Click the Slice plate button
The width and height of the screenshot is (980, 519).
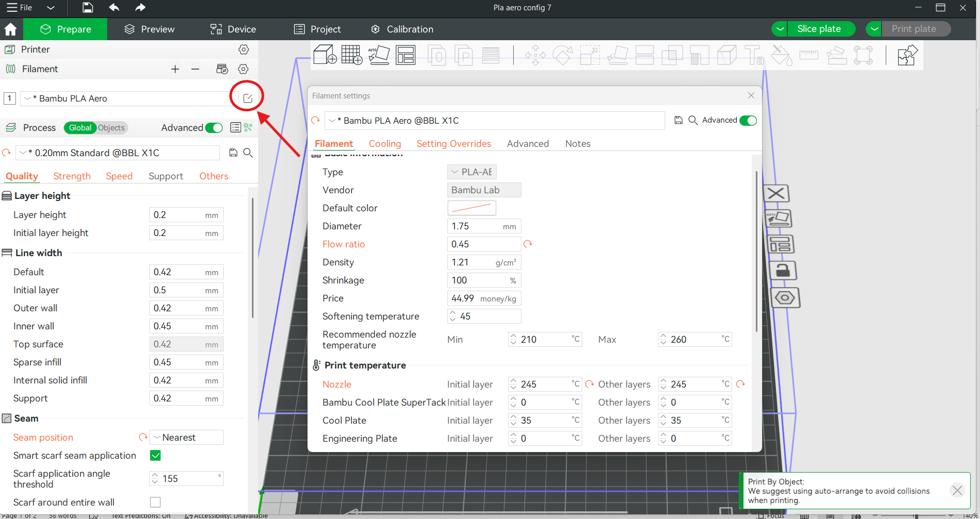point(818,29)
